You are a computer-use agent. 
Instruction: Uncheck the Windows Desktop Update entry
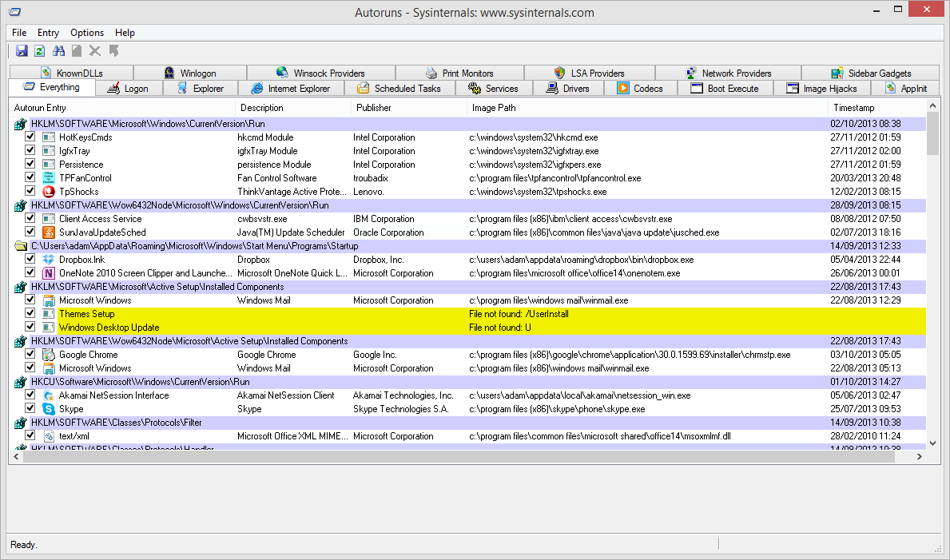(x=30, y=326)
